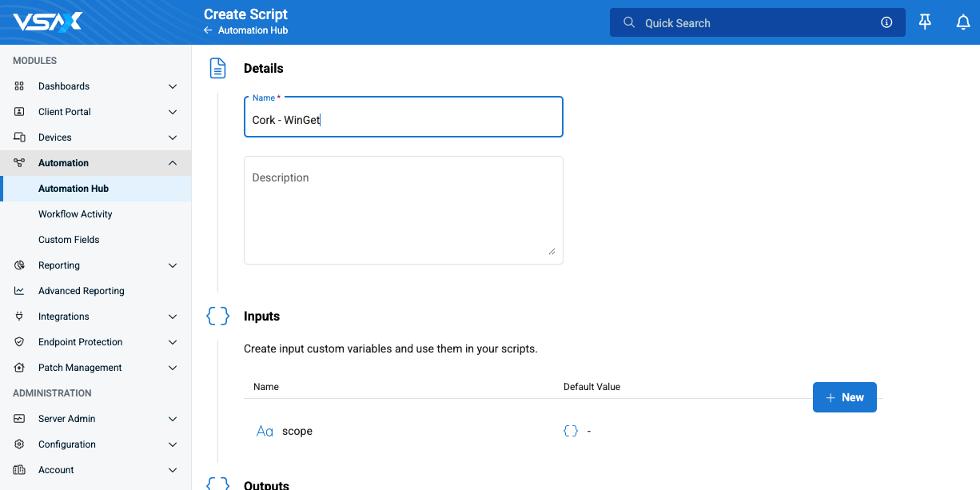Expand the Configuration chevron
The image size is (980, 490).
pos(173,444)
